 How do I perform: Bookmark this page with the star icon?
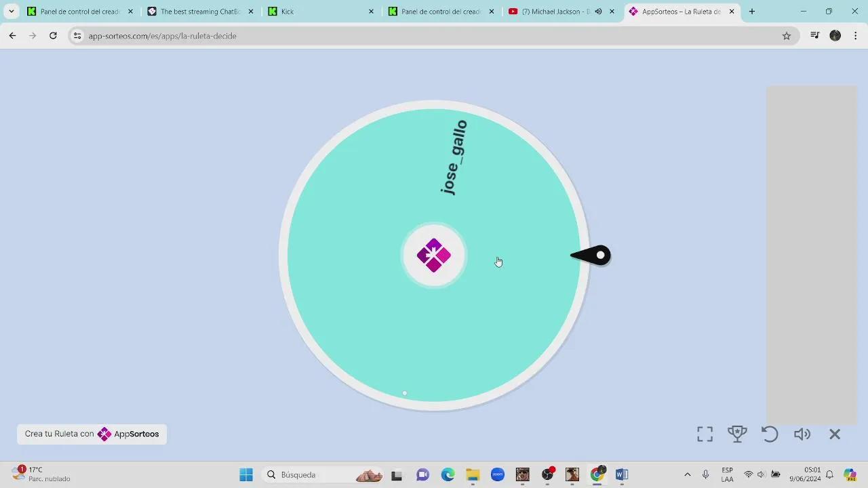pyautogui.click(x=787, y=36)
